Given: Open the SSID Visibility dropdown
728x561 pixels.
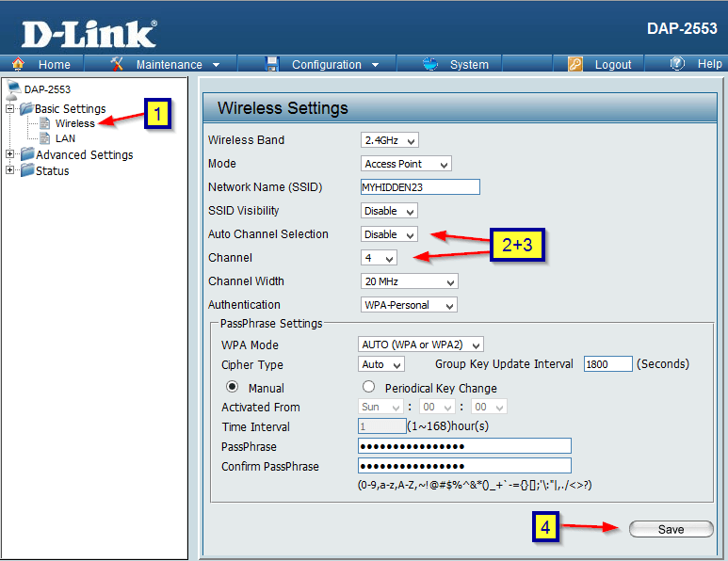Looking at the screenshot, I should 389,211.
